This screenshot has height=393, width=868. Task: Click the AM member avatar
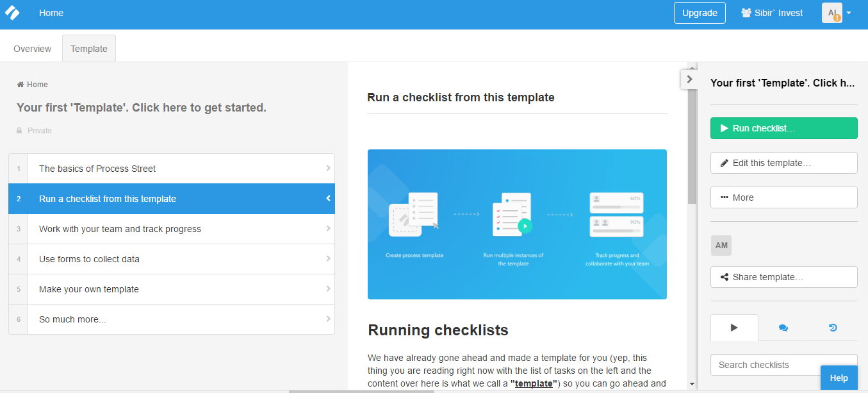coord(721,246)
